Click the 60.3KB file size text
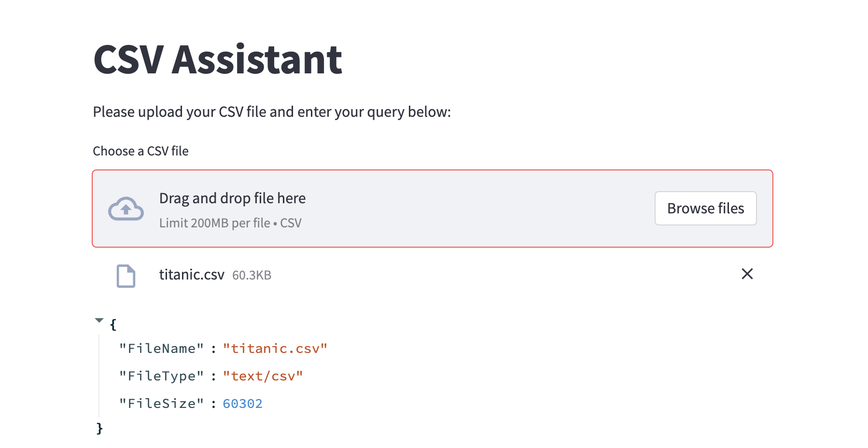Viewport: 868px width, 448px height. (252, 275)
